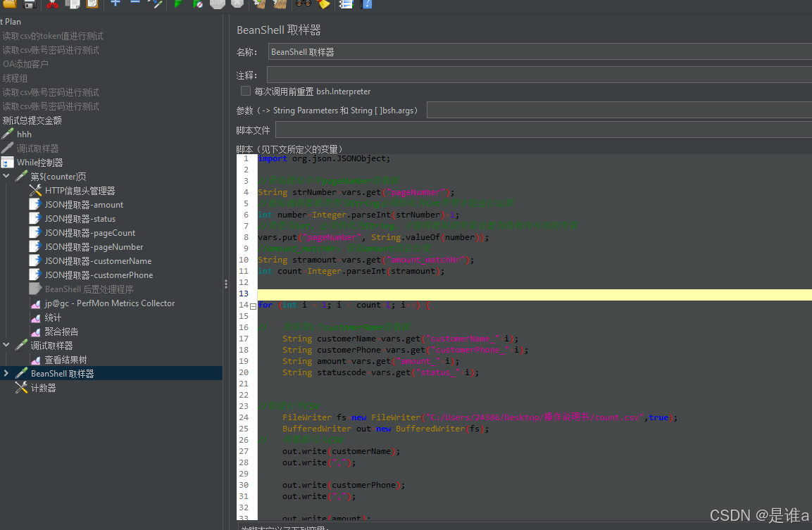Collapse the 第${counter}页 node
This screenshot has width=812, height=530.
[x=6, y=176]
